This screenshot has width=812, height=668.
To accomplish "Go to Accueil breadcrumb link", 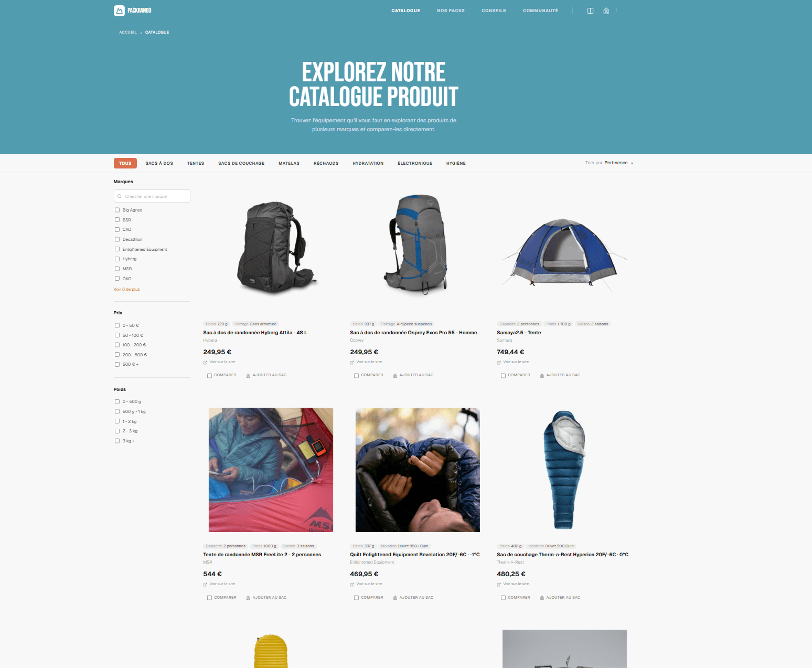I will coord(127,33).
